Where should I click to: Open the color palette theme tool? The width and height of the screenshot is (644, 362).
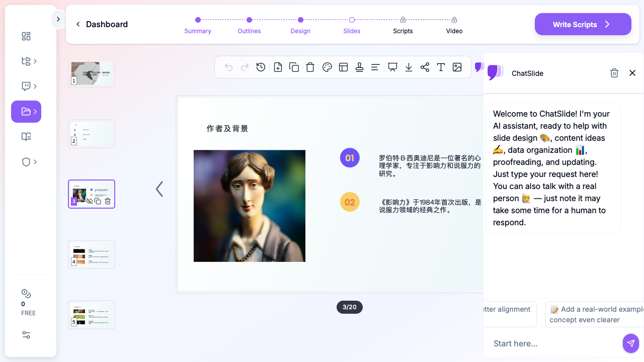click(327, 67)
